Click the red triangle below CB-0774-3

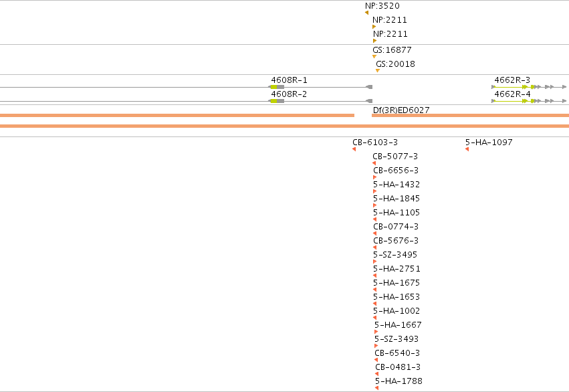(375, 233)
